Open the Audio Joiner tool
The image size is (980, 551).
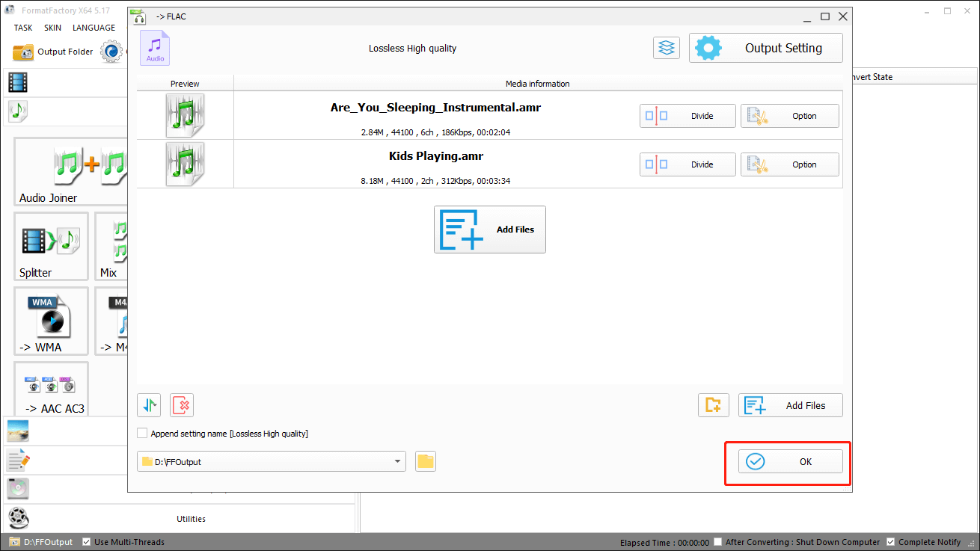[71, 172]
